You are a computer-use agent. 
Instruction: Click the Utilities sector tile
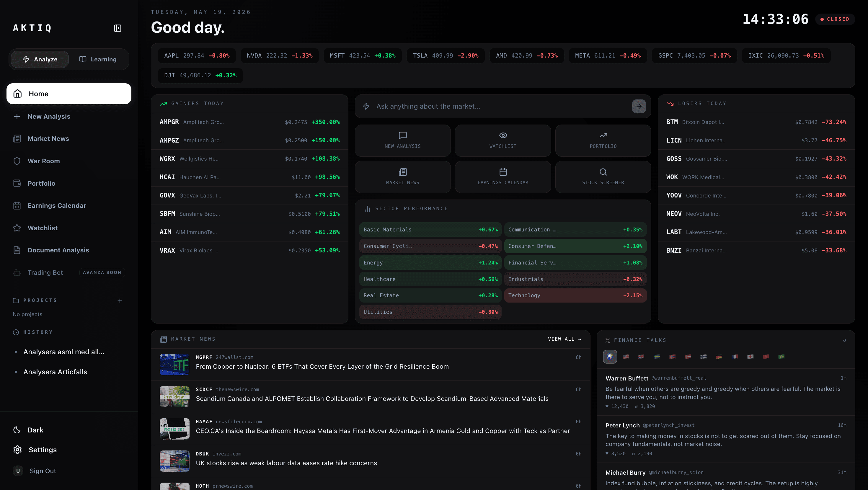(x=430, y=312)
